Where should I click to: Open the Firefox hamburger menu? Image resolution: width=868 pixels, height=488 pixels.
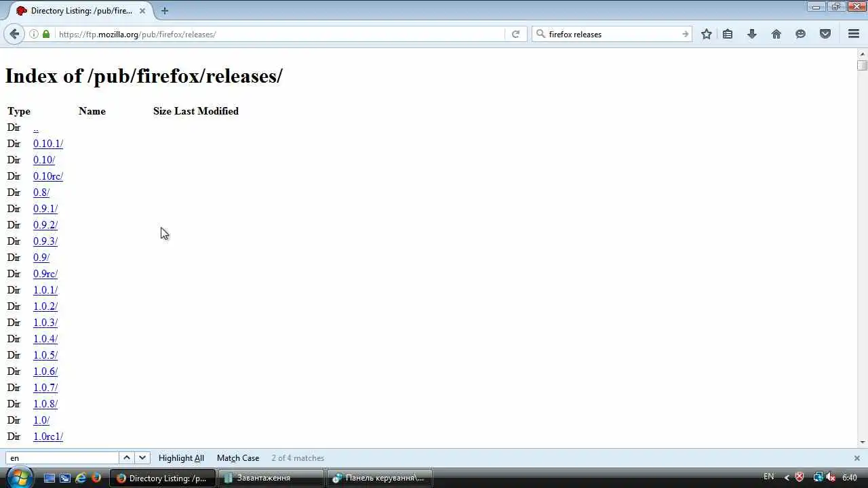pyautogui.click(x=854, y=34)
